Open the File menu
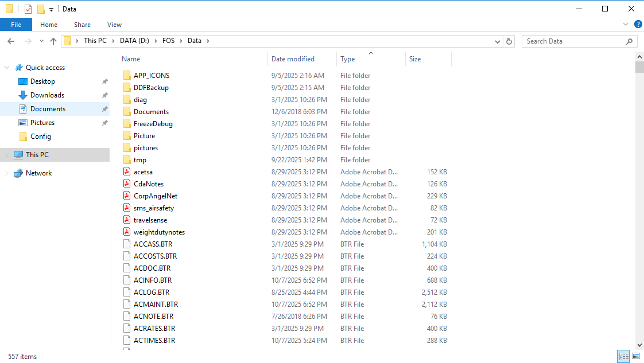 pyautogui.click(x=16, y=25)
